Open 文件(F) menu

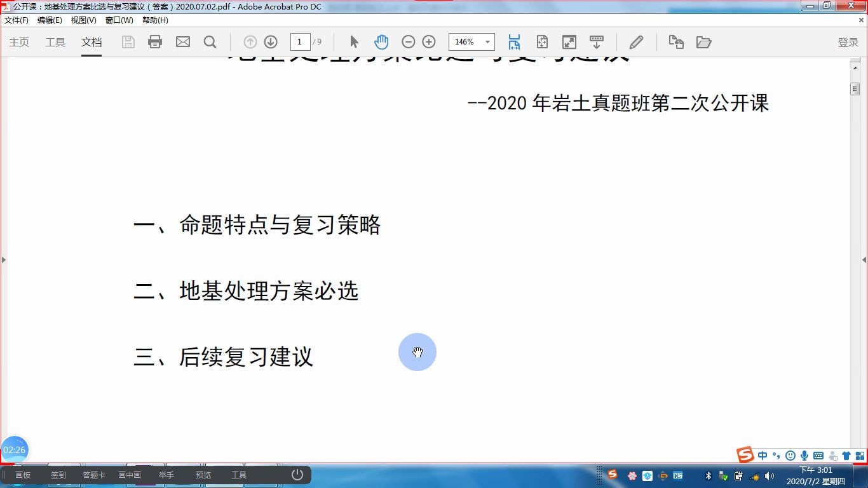17,20
